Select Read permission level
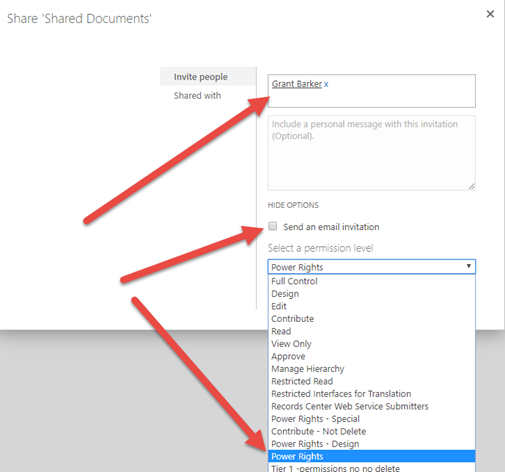This screenshot has height=472, width=505. 372,331
